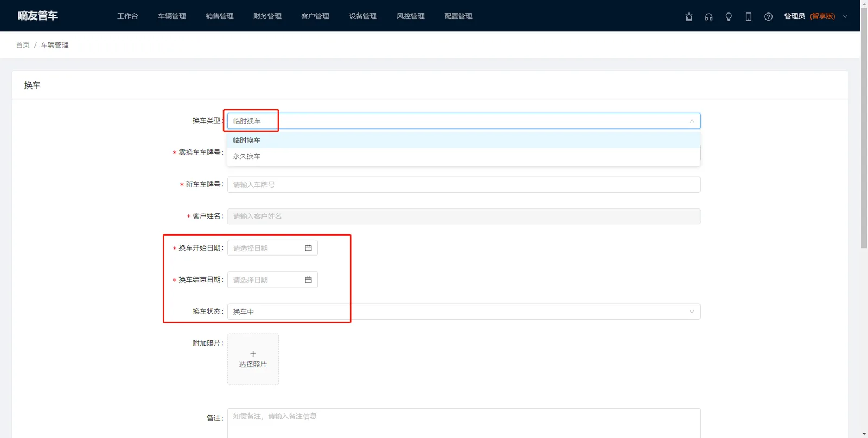Open calendar icon for 换车结束日期
Image resolution: width=868 pixels, height=438 pixels.
click(x=308, y=280)
